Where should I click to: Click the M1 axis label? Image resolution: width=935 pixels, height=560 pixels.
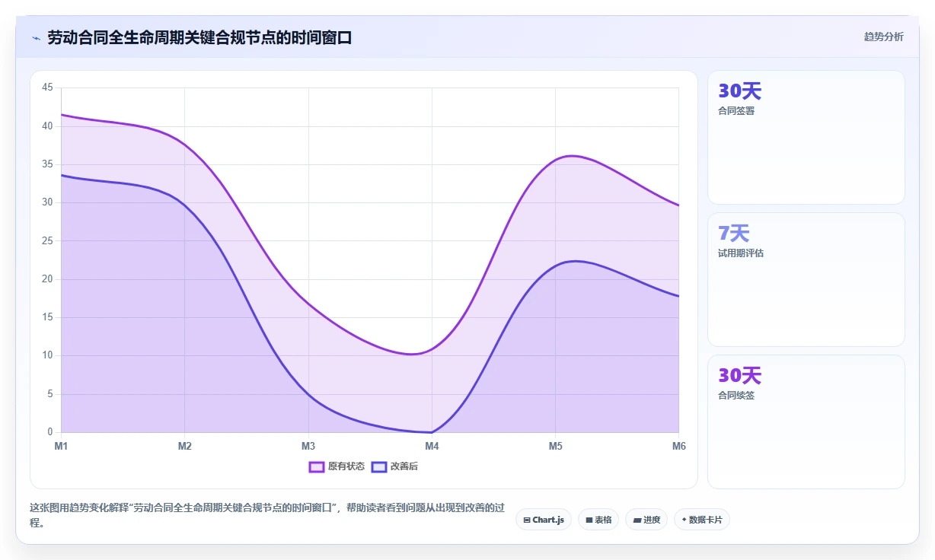click(62, 447)
